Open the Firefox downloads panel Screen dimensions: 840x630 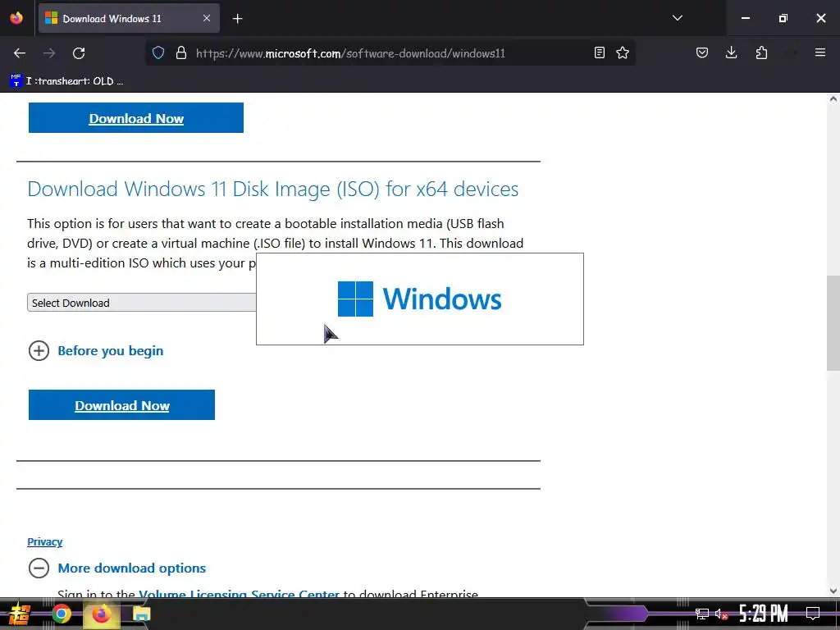pos(731,52)
